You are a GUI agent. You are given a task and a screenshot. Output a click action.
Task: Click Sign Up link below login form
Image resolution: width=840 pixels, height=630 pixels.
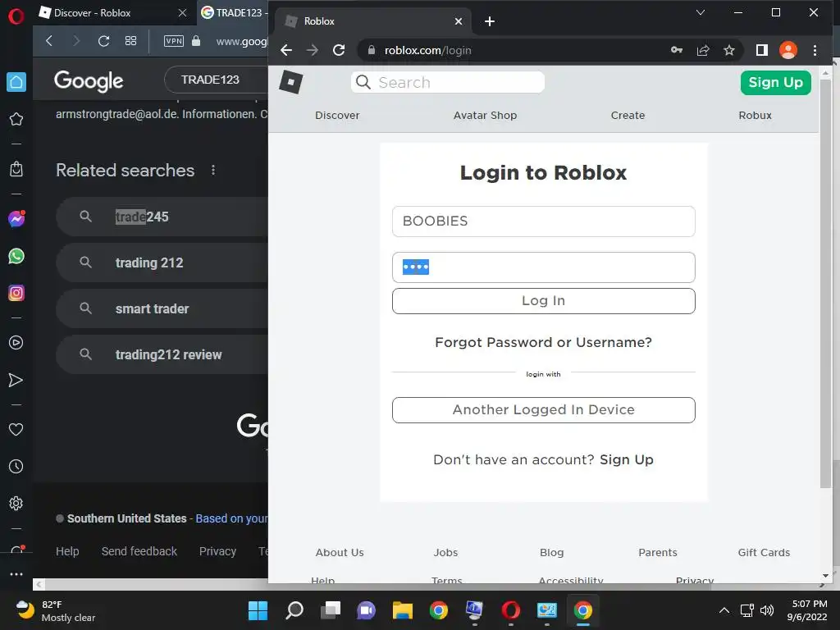(x=626, y=459)
